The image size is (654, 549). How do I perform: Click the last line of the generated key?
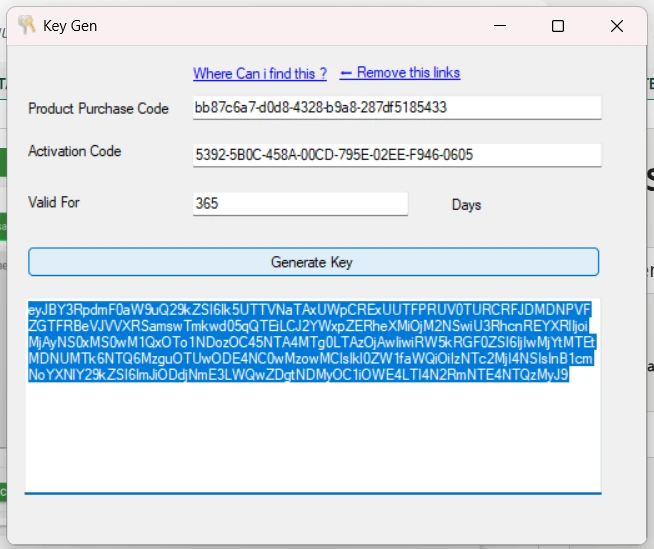[x=298, y=375]
